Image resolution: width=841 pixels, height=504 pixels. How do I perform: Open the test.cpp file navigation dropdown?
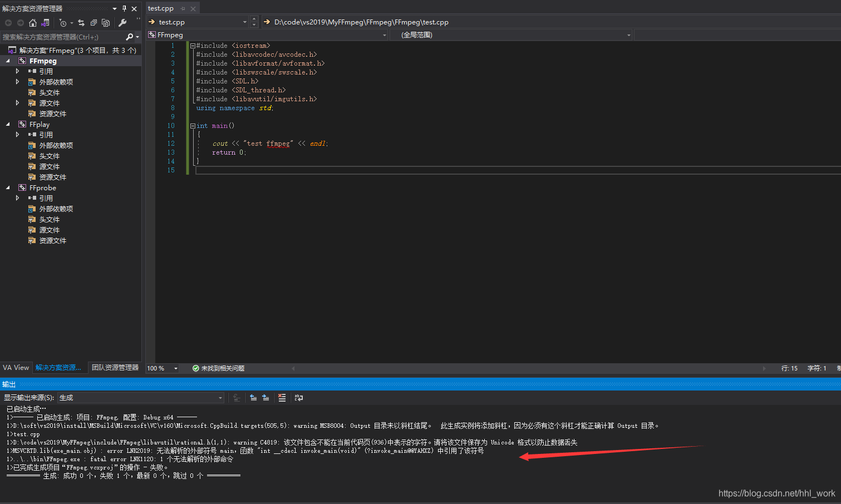245,22
